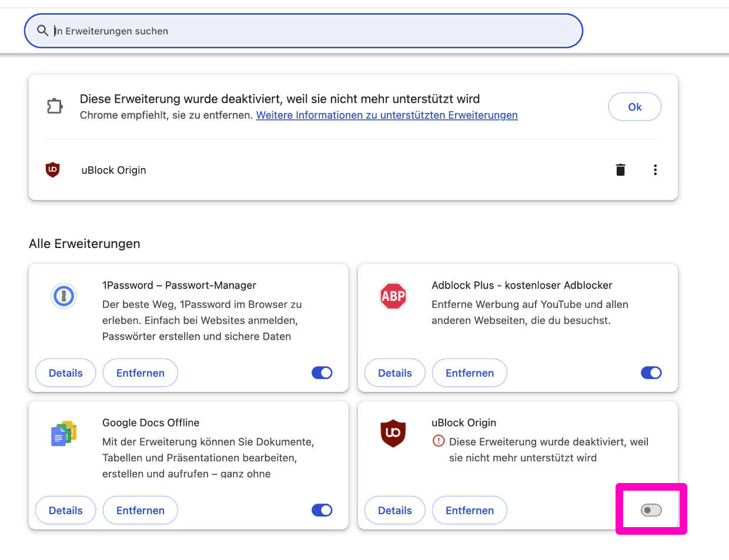Viewport: 729px width, 560px height.
Task: Click the uBlock card deactivation message
Action: tap(549, 450)
